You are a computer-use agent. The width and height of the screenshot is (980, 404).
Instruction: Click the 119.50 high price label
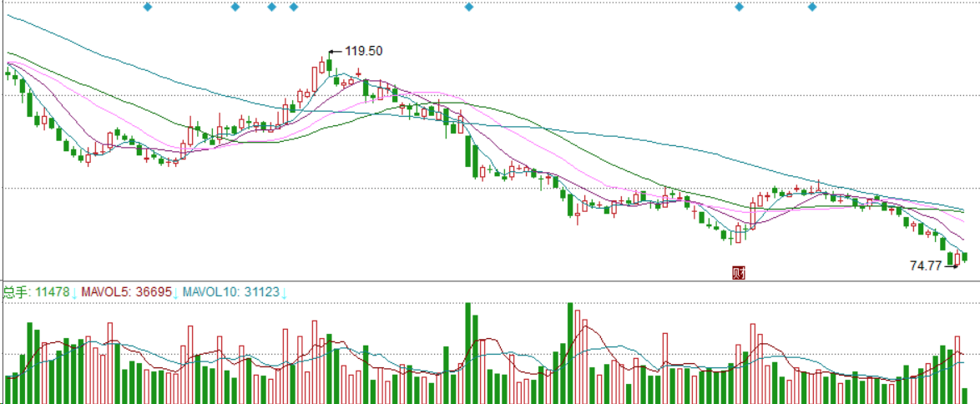(364, 51)
